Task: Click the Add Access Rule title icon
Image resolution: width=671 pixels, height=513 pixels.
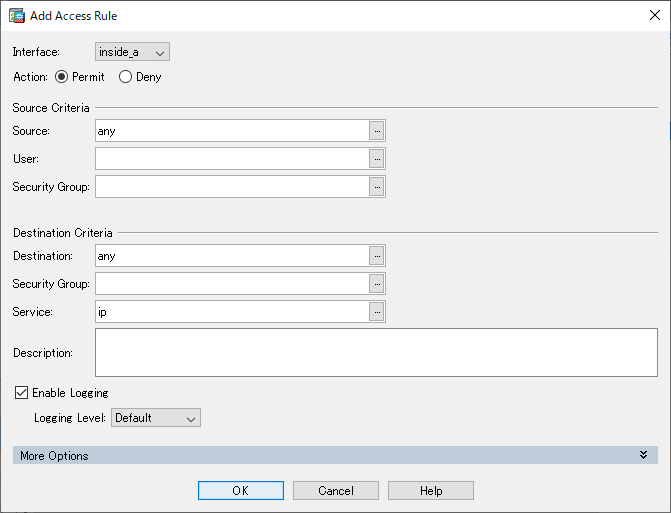Action: point(17,16)
